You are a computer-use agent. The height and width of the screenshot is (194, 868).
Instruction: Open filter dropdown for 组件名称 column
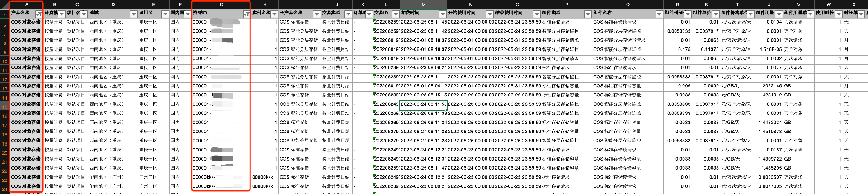coord(660,14)
